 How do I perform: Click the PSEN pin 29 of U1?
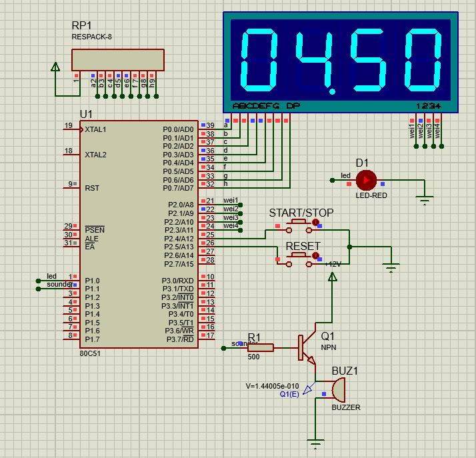(72, 229)
